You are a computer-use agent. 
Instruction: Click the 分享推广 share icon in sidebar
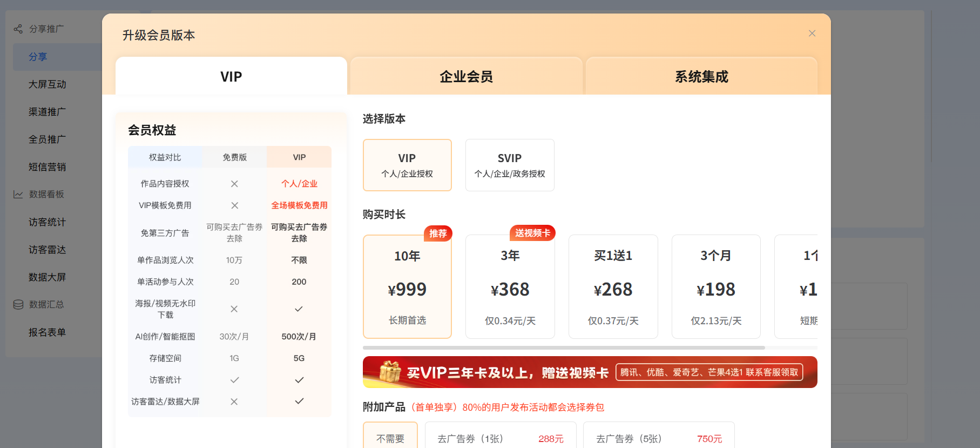[18, 29]
